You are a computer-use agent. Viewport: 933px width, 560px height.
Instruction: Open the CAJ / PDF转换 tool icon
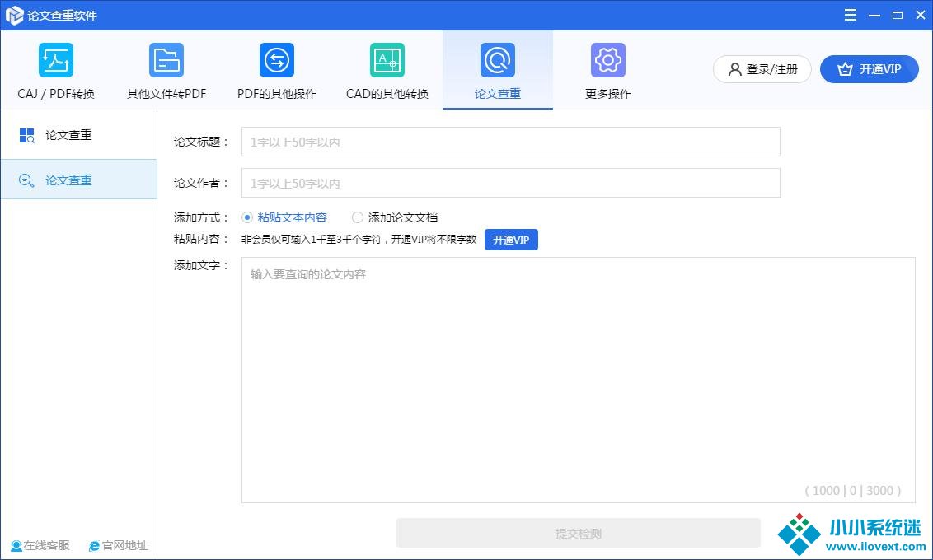point(56,61)
